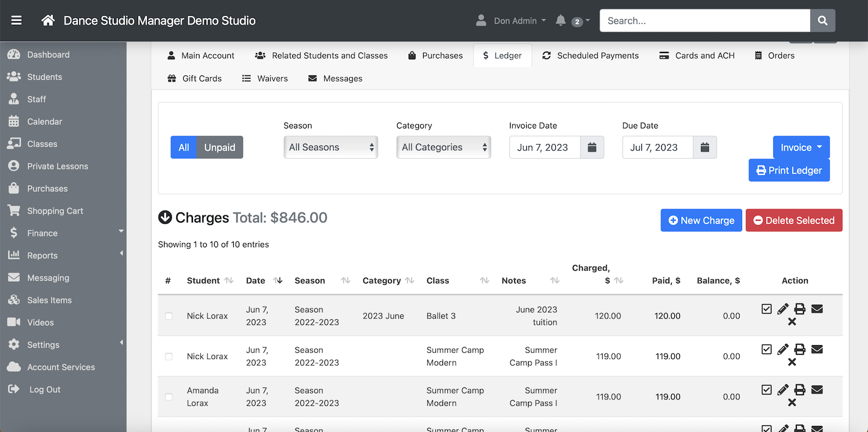
Task: Open the Invoice dropdown button
Action: pyautogui.click(x=801, y=147)
